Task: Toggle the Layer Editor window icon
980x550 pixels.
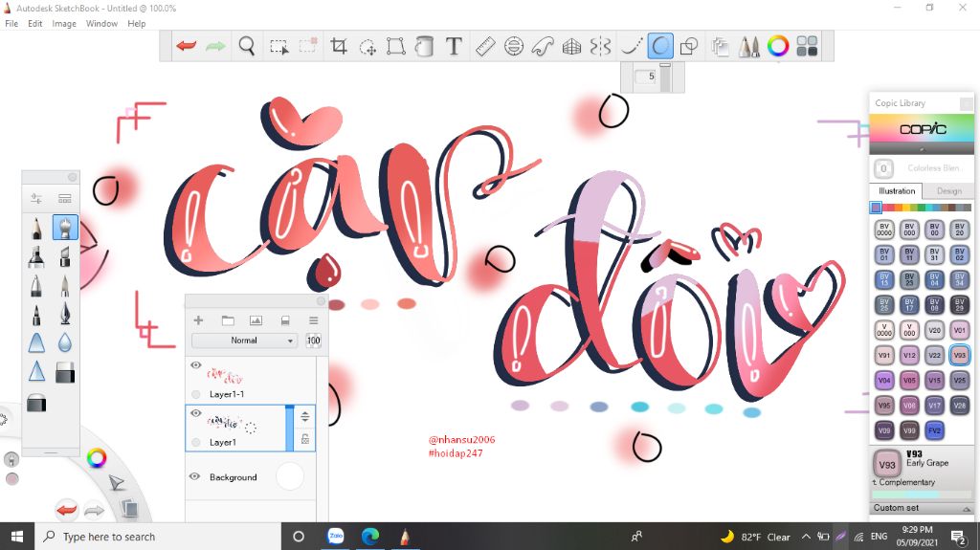Action: coord(720,46)
